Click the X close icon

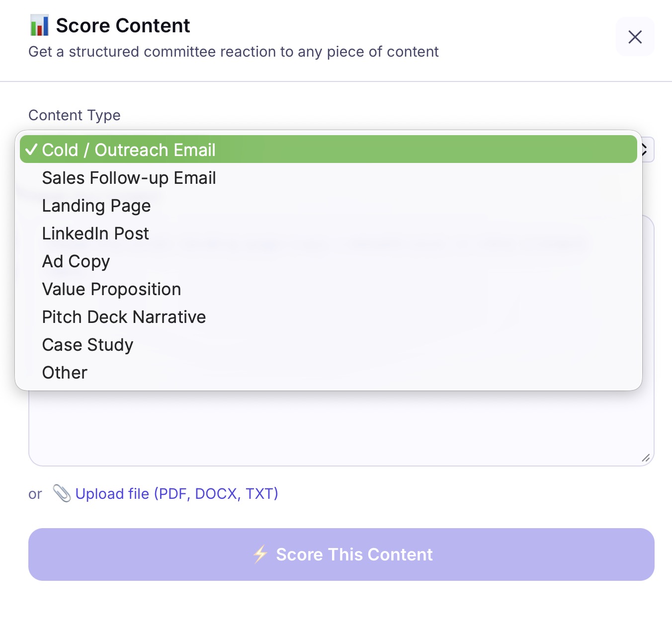635,37
